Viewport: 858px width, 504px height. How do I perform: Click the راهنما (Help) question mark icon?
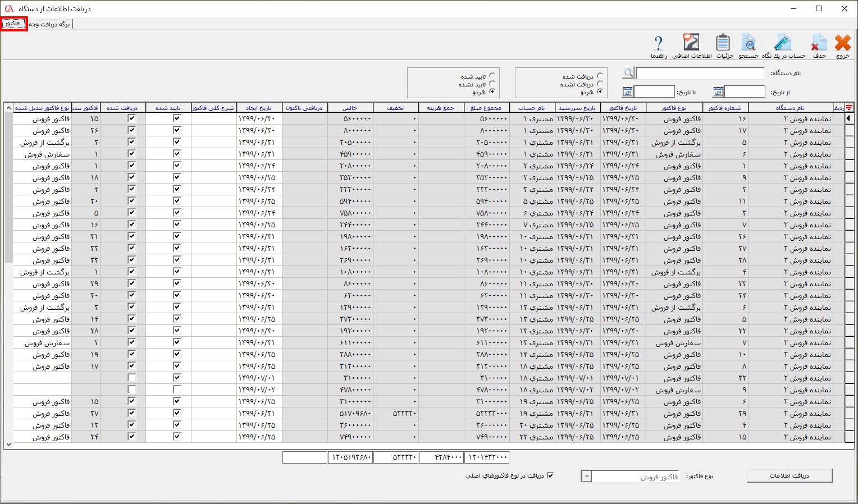click(659, 44)
